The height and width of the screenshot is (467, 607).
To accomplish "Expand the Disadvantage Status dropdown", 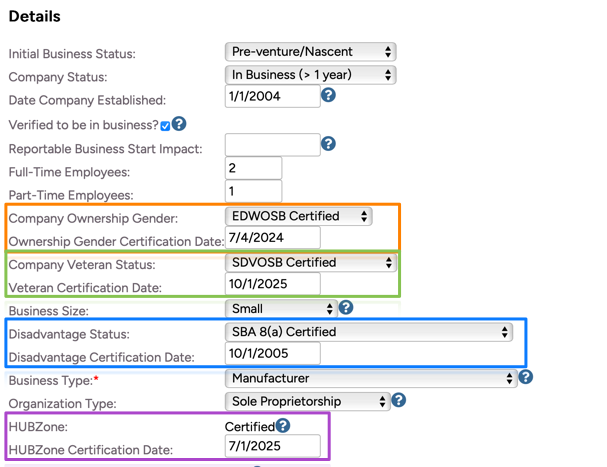I will 368,332.
